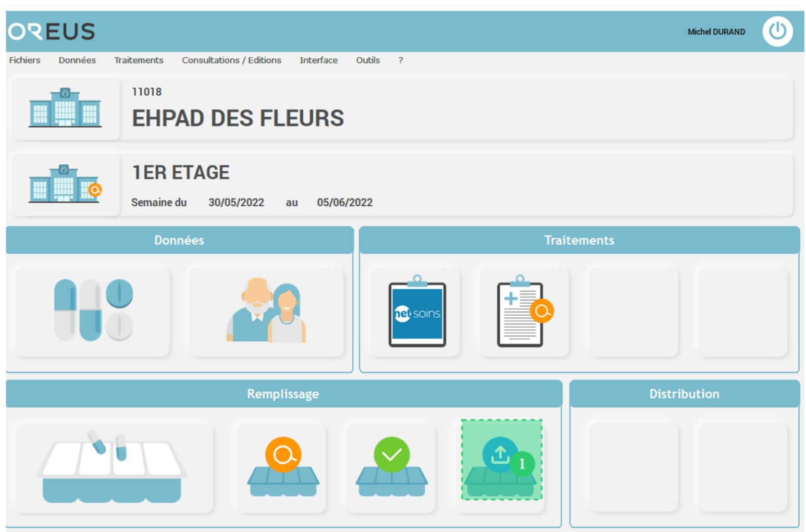Viewport: 806px width, 532px height.
Task: Click the Traitements section header
Action: pos(579,240)
